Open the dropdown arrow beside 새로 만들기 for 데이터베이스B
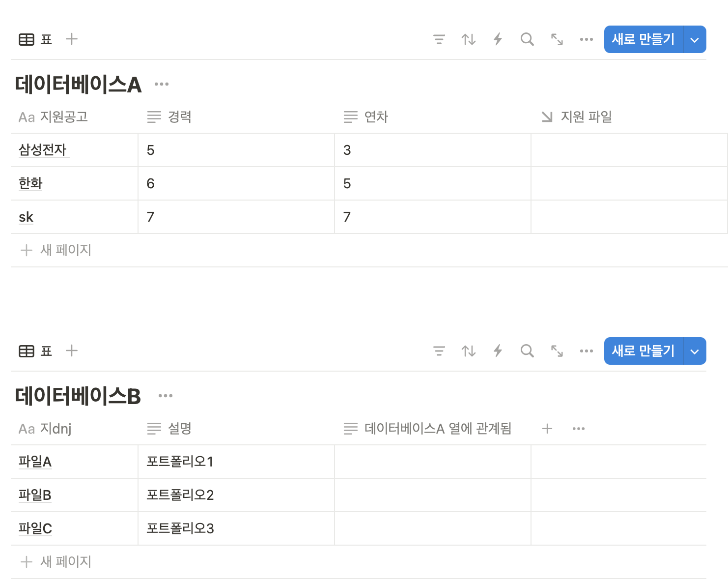 (x=695, y=351)
